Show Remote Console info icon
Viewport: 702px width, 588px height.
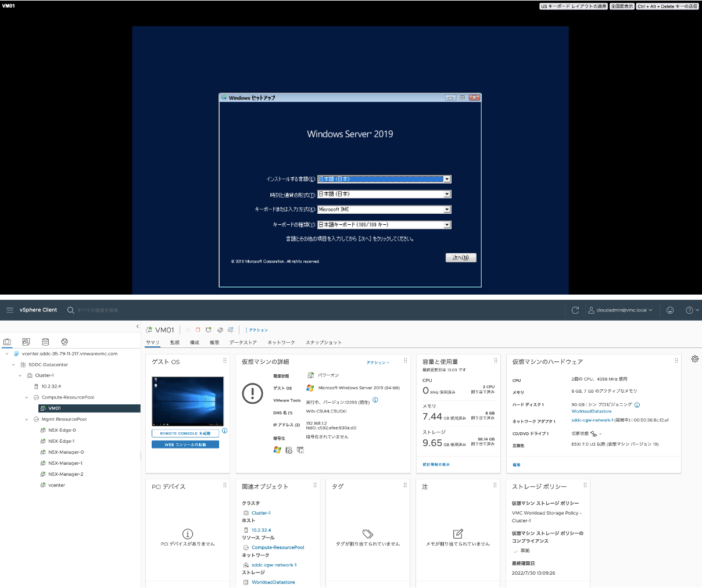pyautogui.click(x=224, y=431)
